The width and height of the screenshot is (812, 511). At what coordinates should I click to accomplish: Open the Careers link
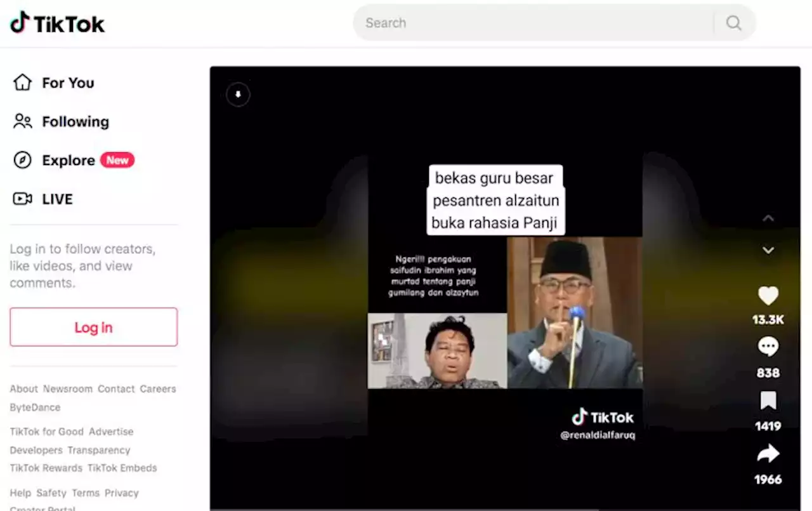tap(158, 388)
